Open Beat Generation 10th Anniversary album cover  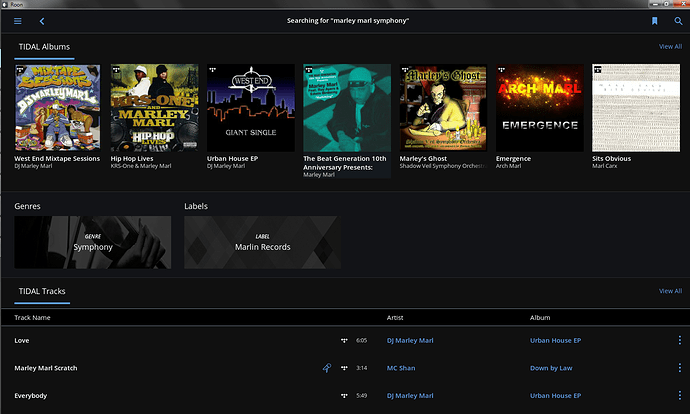(347, 108)
